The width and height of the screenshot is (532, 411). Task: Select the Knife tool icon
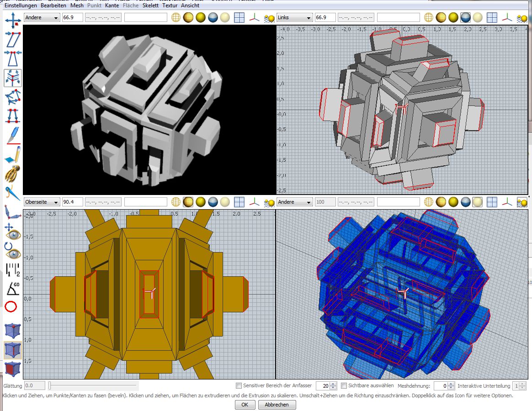point(13,136)
